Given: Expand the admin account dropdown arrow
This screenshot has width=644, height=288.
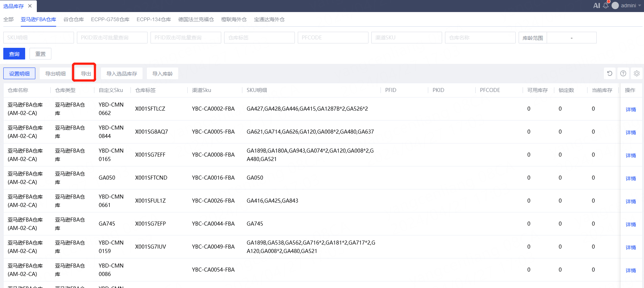Looking at the screenshot, I should point(640,5).
